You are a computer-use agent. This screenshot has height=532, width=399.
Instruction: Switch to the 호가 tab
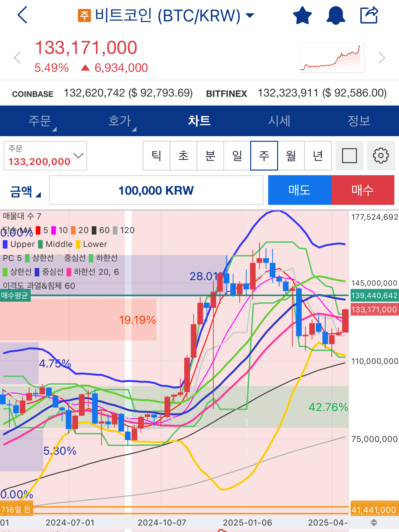click(x=120, y=121)
